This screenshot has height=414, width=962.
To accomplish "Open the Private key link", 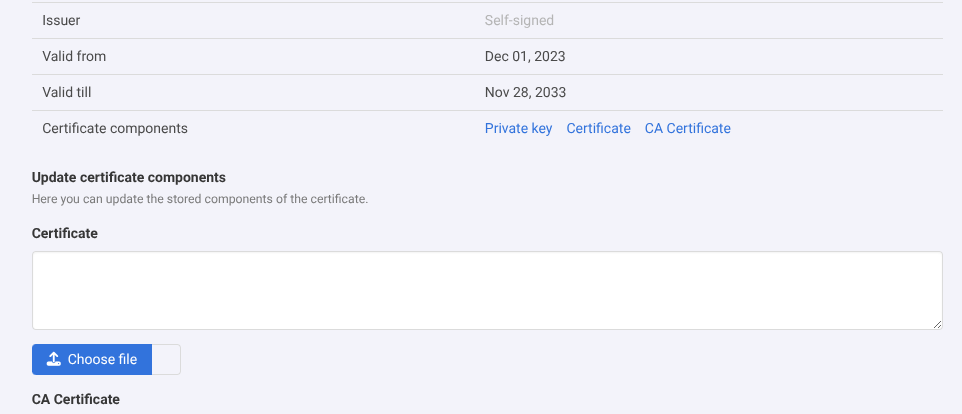I will (x=518, y=129).
